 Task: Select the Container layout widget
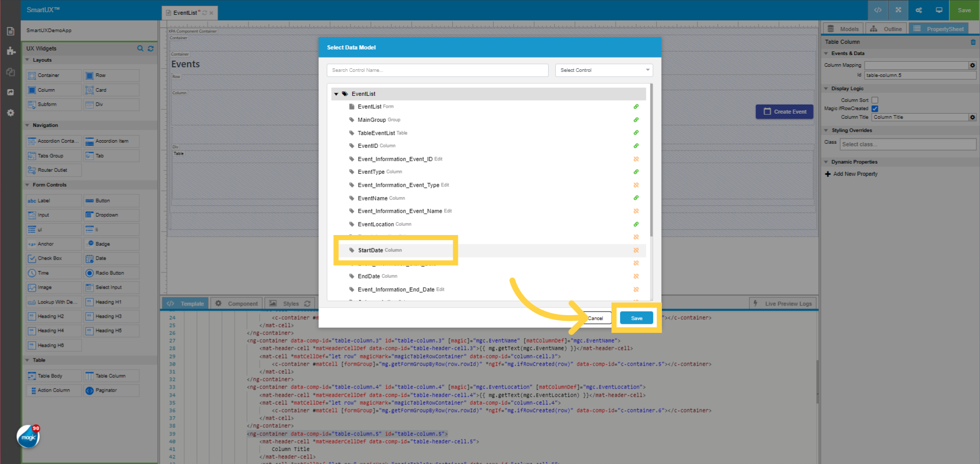[54, 75]
